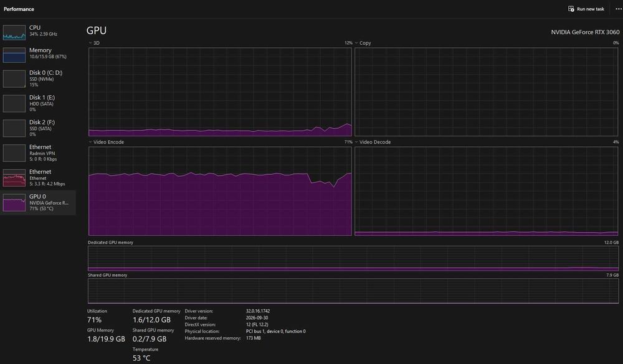Open the 3D engine dropdown
This screenshot has height=364, width=623.
pos(94,43)
